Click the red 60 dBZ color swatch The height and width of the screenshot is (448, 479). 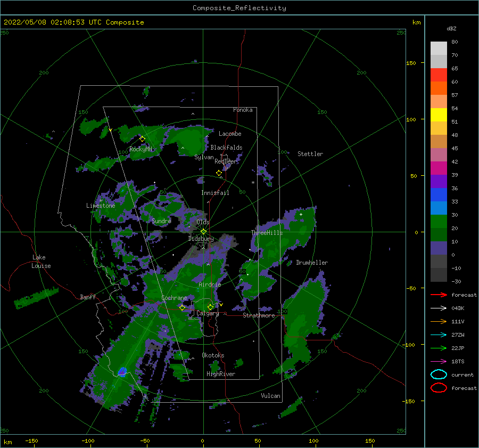click(439, 75)
